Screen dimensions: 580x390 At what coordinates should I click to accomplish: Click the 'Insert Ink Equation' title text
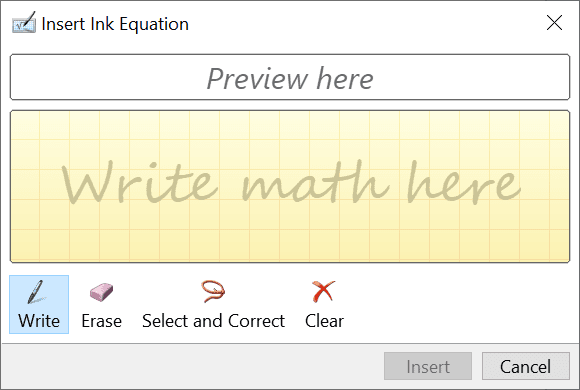[x=115, y=24]
